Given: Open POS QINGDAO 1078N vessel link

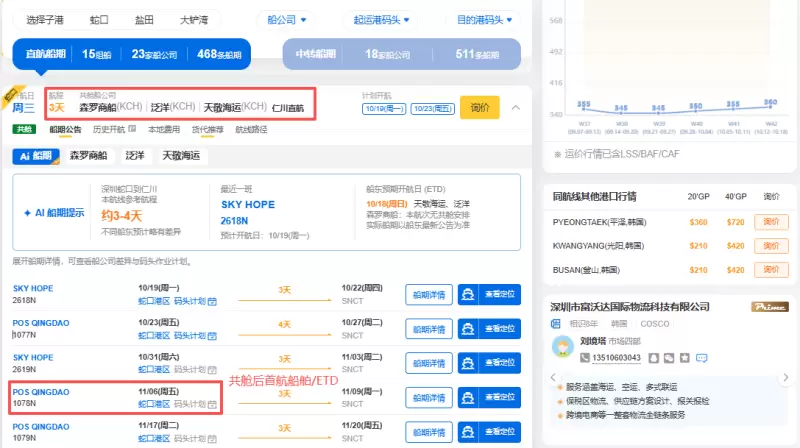Looking at the screenshot, I should click(x=41, y=392).
